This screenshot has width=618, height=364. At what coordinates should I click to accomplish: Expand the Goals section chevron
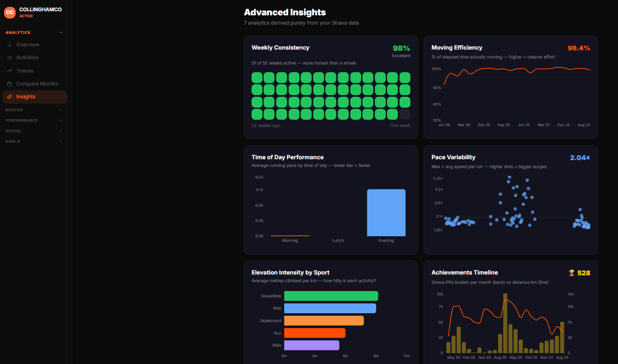pyautogui.click(x=61, y=141)
